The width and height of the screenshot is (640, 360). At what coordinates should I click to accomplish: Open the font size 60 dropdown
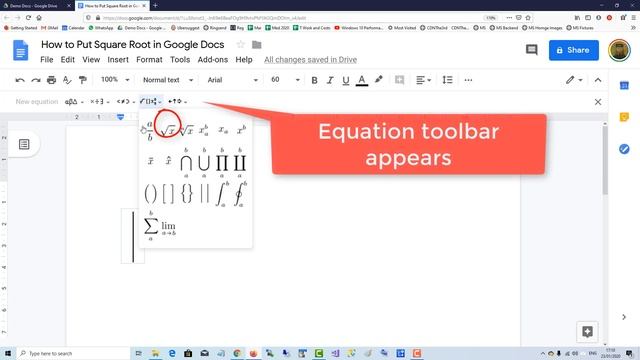[285, 80]
